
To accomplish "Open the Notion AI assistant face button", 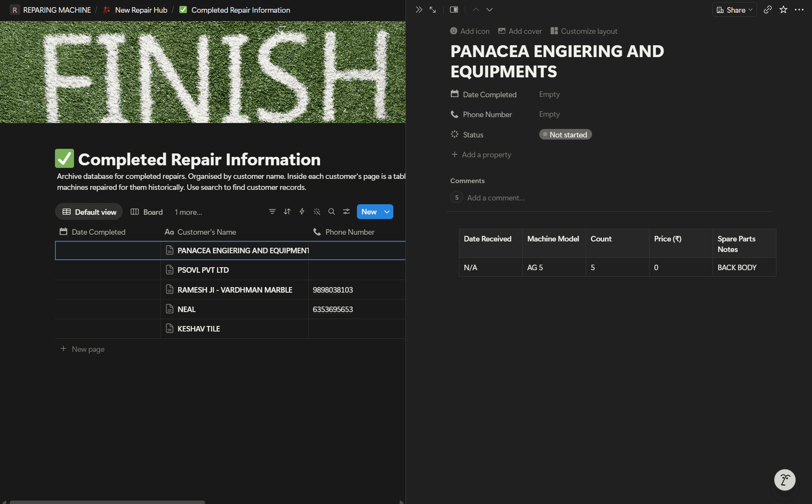I will 785,480.
